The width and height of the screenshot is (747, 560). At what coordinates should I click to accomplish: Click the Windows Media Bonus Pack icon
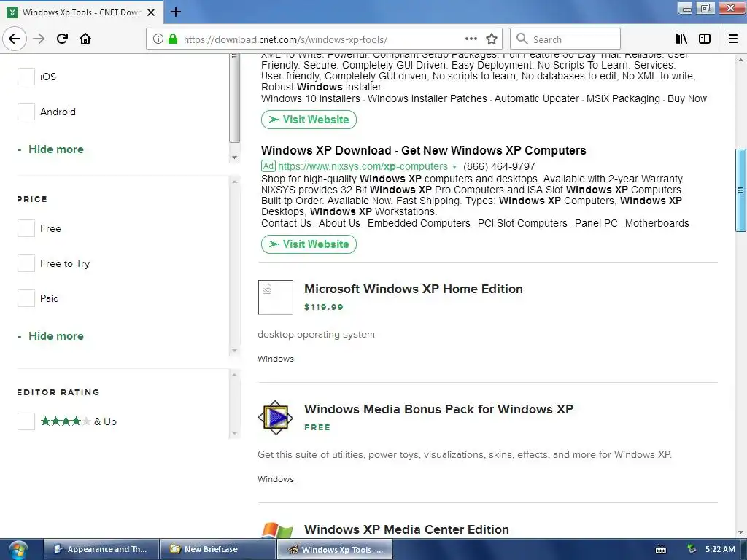275,418
